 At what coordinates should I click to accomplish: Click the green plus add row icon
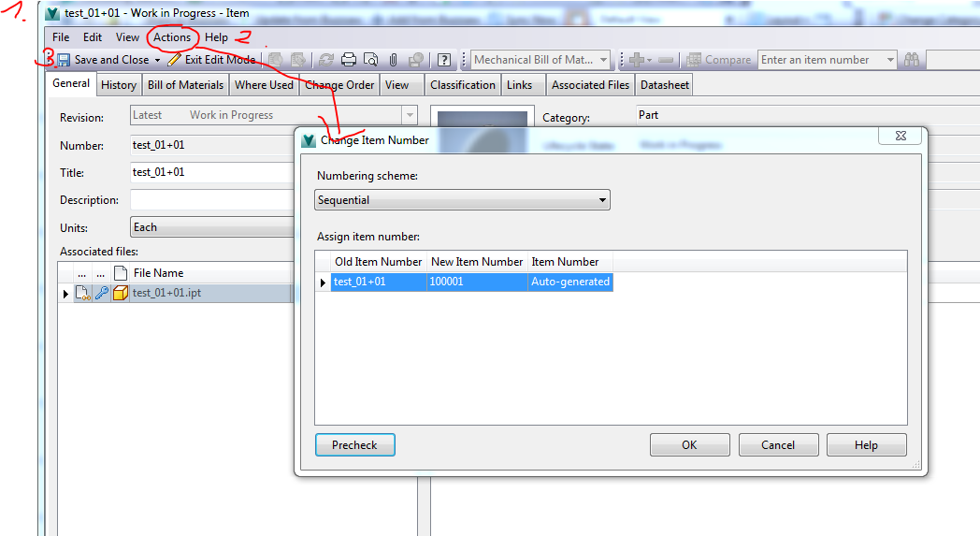(x=636, y=60)
